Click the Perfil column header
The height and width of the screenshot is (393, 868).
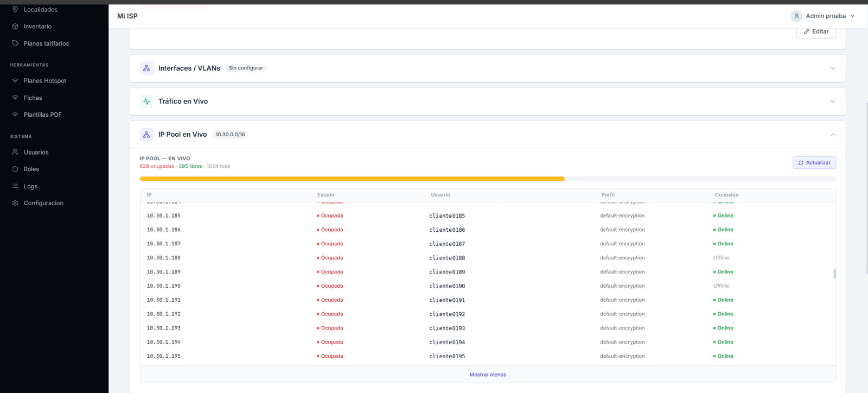click(608, 195)
